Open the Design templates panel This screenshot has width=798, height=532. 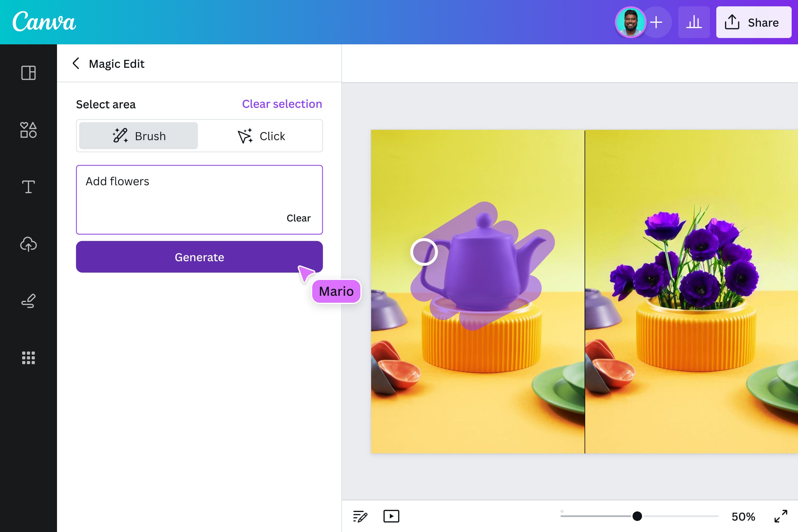28,73
